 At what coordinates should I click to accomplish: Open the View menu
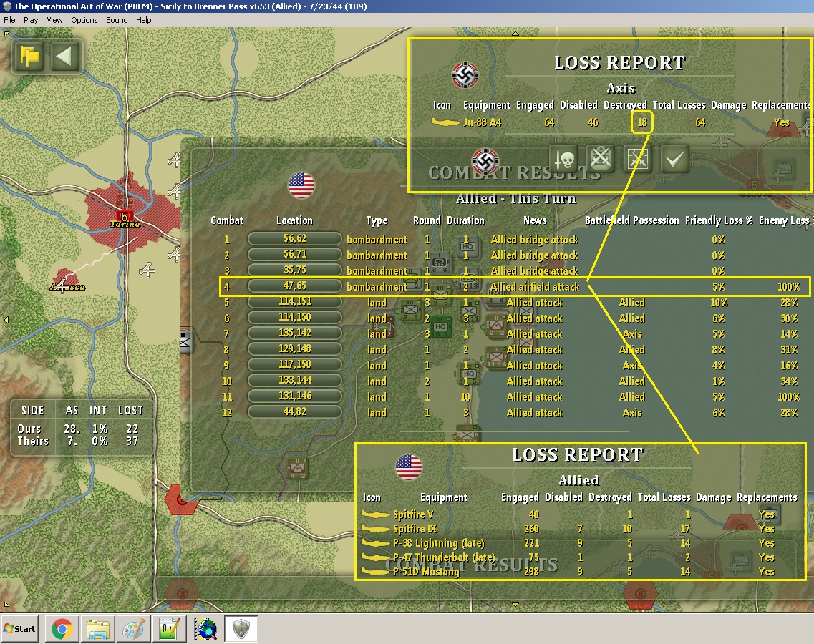(54, 20)
